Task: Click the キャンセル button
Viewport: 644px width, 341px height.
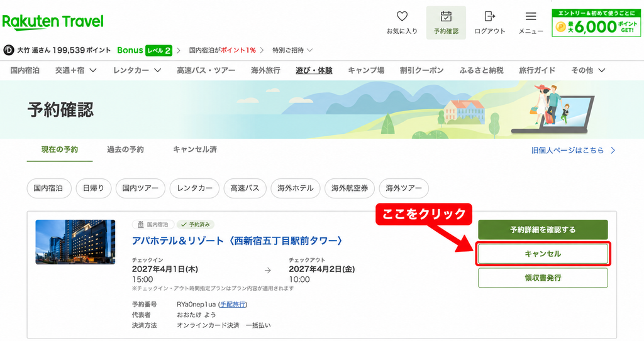Action: 543,254
